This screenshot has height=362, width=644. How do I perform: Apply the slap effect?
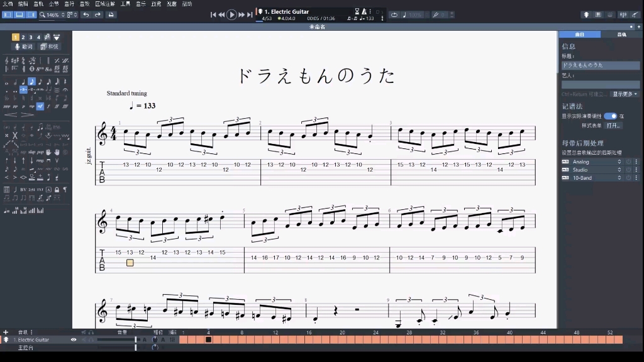31,152
